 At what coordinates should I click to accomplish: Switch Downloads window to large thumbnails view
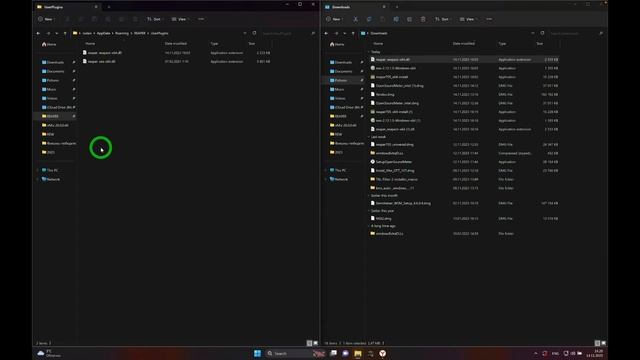coord(604,343)
